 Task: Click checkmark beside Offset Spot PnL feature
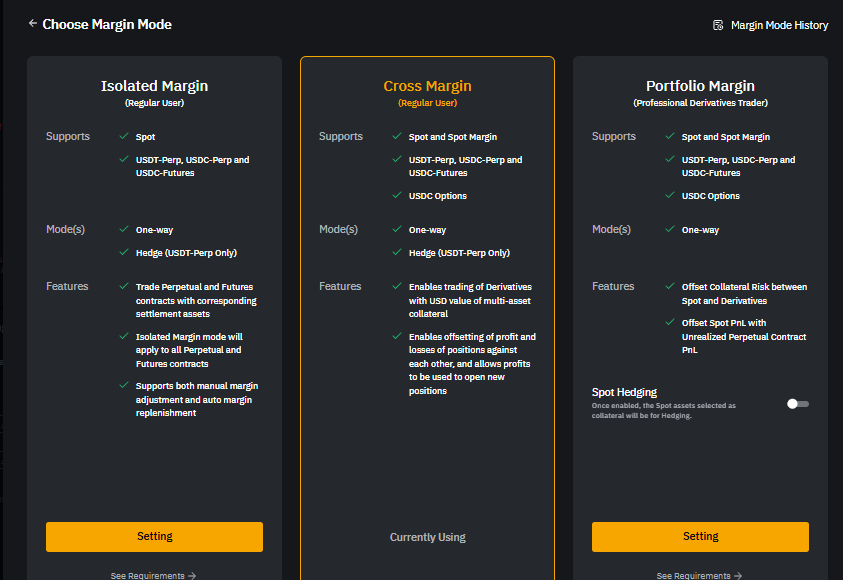[x=670, y=323]
